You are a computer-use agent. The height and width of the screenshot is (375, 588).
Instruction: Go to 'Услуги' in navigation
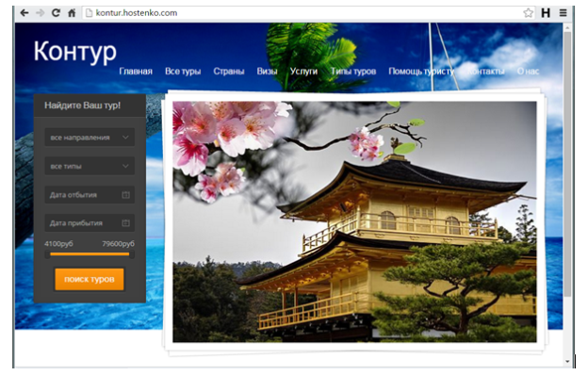303,72
